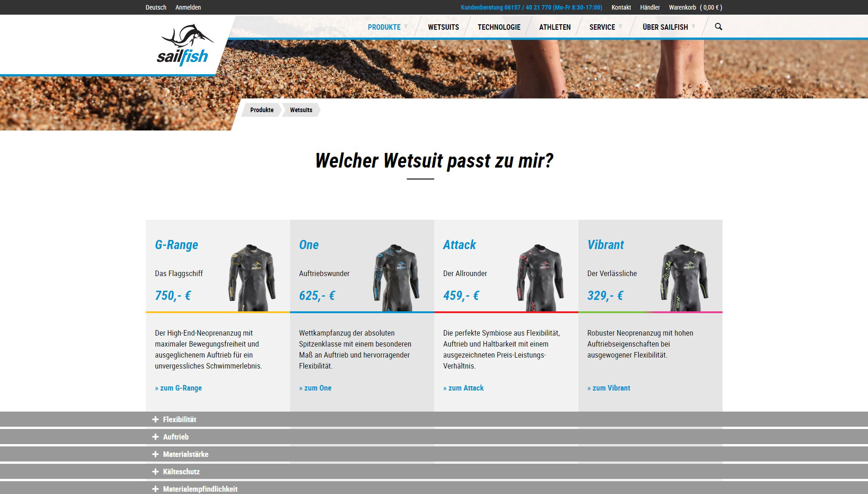Click the plus icon beside Flexibilität
The width and height of the screenshot is (868, 494).
pyautogui.click(x=156, y=419)
